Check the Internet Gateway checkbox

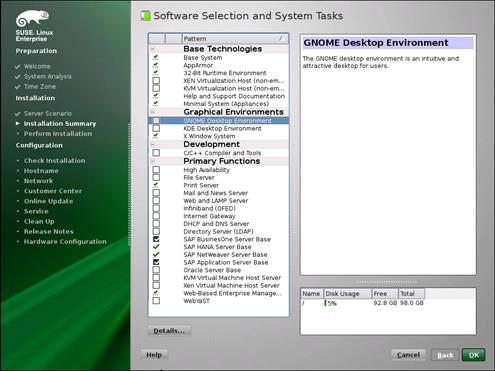tap(156, 216)
